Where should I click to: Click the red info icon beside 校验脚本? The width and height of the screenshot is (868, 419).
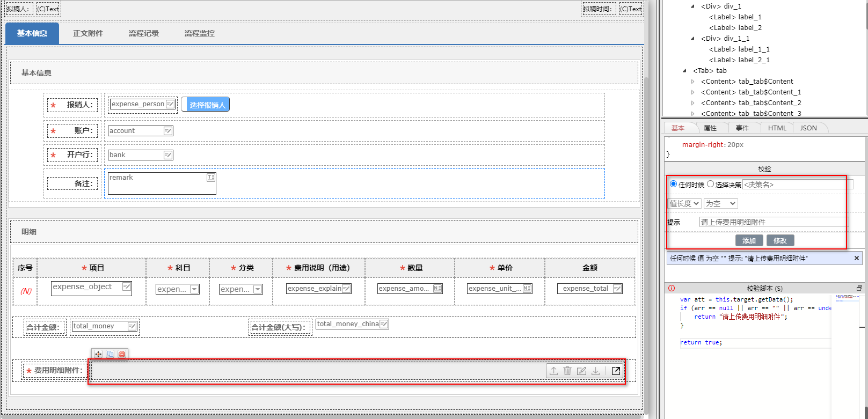672,288
